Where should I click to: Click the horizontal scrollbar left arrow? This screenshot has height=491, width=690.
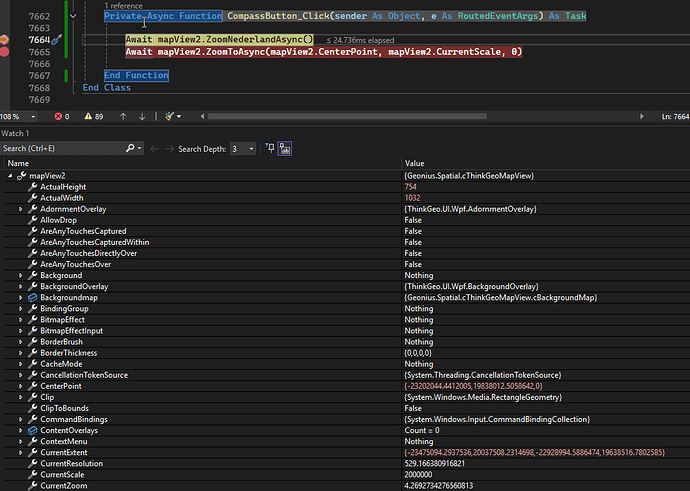point(202,117)
